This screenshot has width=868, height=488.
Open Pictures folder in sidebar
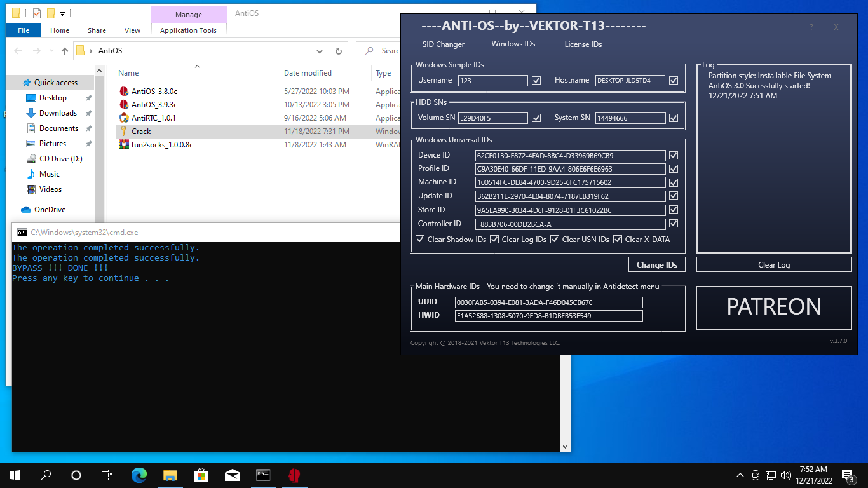[53, 144]
